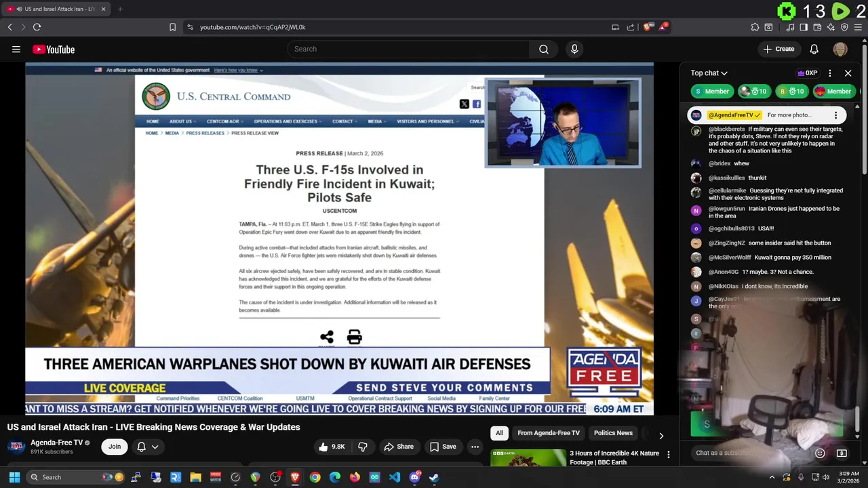
Task: Open Steam from taskbar
Action: click(x=434, y=477)
